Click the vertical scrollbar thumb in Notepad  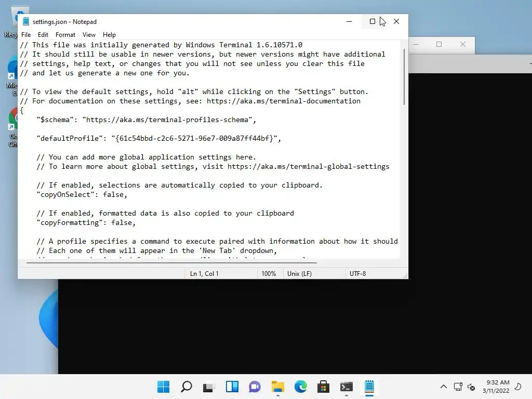tap(404, 77)
